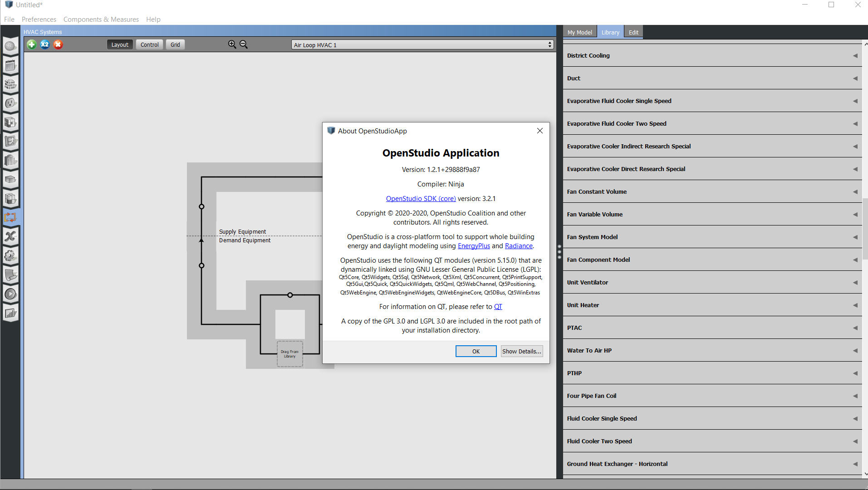This screenshot has width=868, height=490.
Task: Expand the Unit Heater category
Action: [x=712, y=305]
